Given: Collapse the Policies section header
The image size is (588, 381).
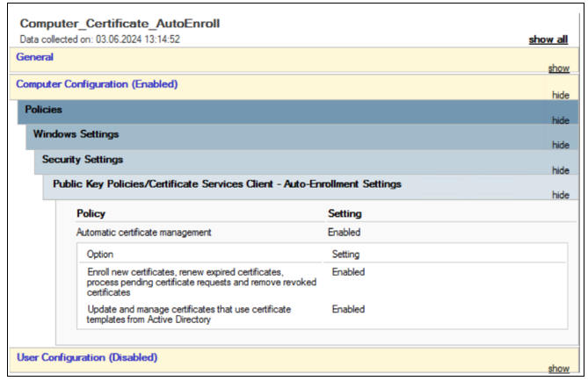Looking at the screenshot, I should 43,110.
